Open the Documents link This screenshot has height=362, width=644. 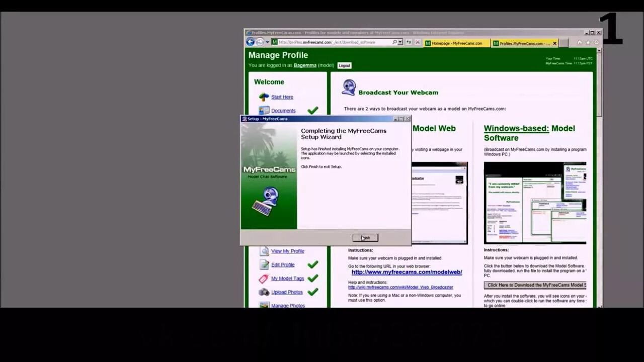[283, 111]
